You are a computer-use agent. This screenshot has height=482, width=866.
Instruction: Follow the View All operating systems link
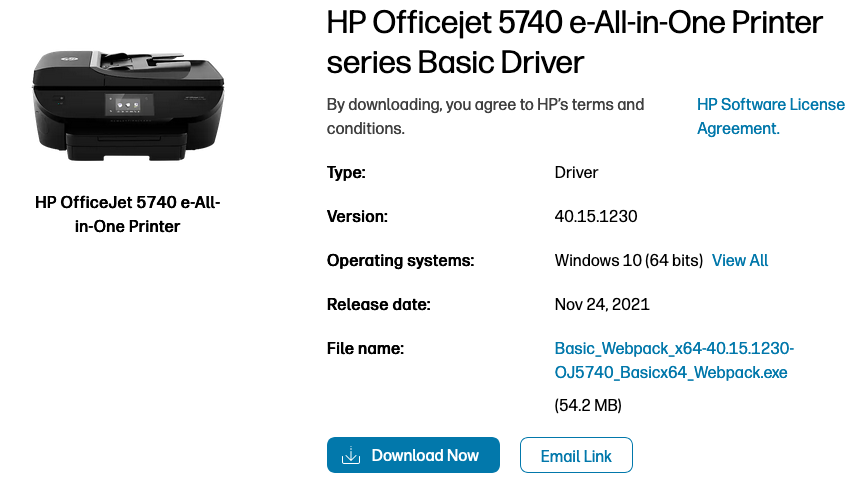coord(740,260)
